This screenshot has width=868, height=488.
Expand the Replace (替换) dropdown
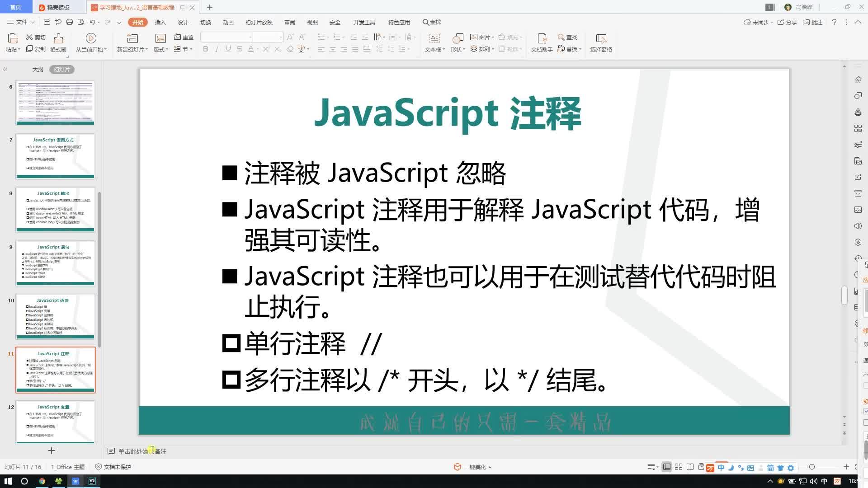(580, 49)
